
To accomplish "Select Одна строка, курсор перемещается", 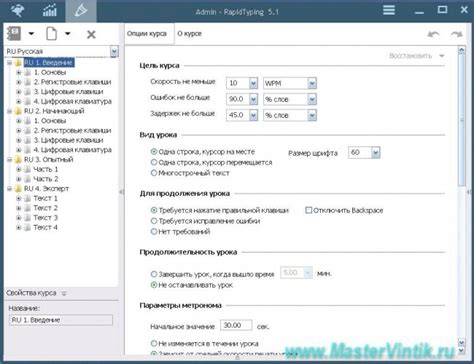I will pos(154,162).
